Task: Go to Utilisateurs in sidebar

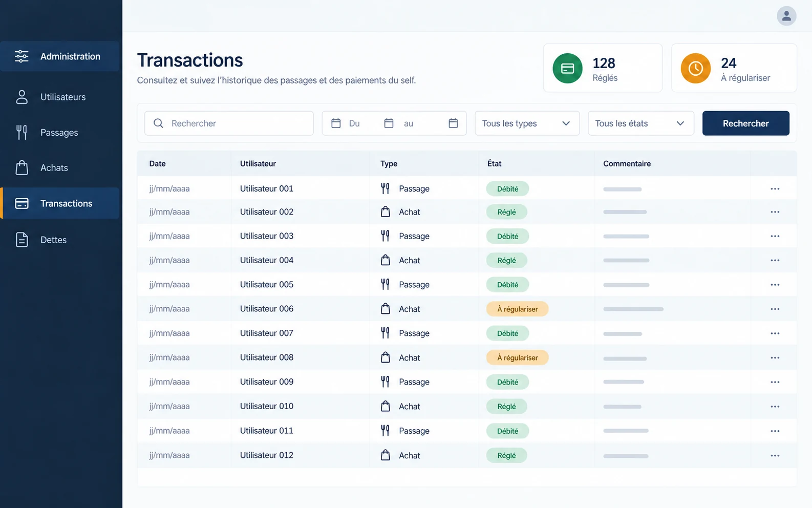Action: [60, 97]
